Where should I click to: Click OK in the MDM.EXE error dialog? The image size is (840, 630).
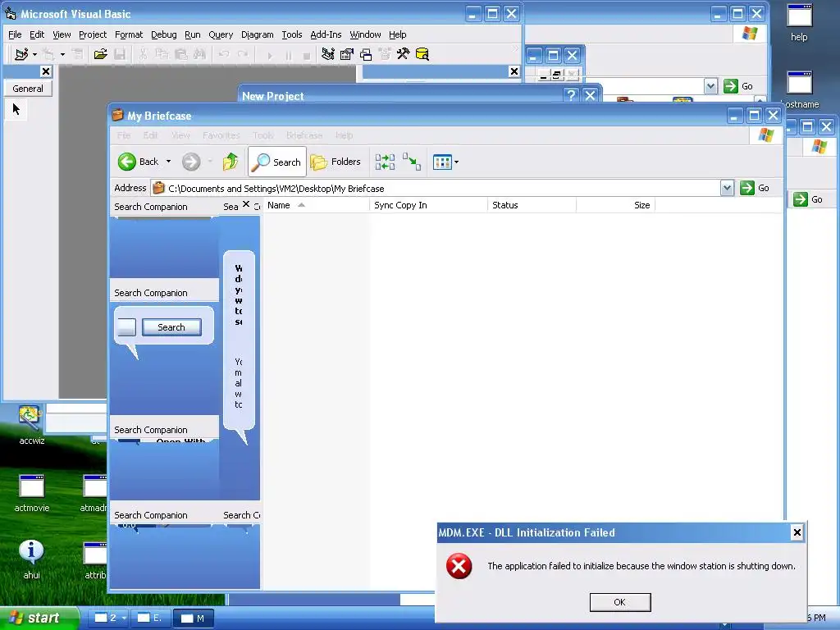[620, 602]
